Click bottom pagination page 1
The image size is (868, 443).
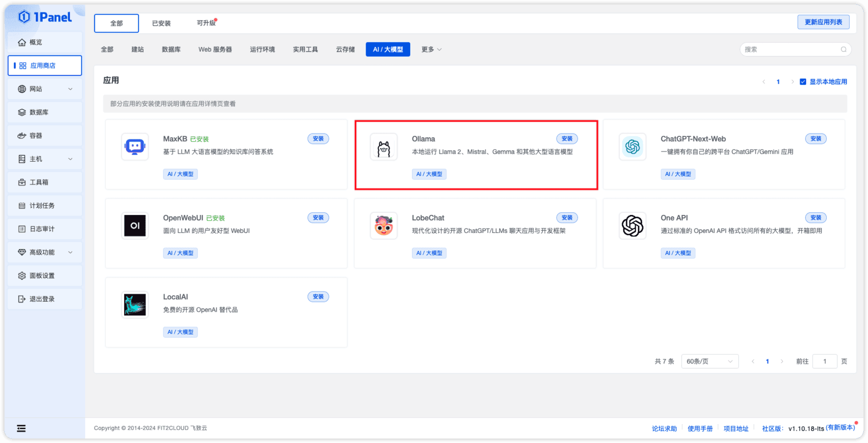768,362
